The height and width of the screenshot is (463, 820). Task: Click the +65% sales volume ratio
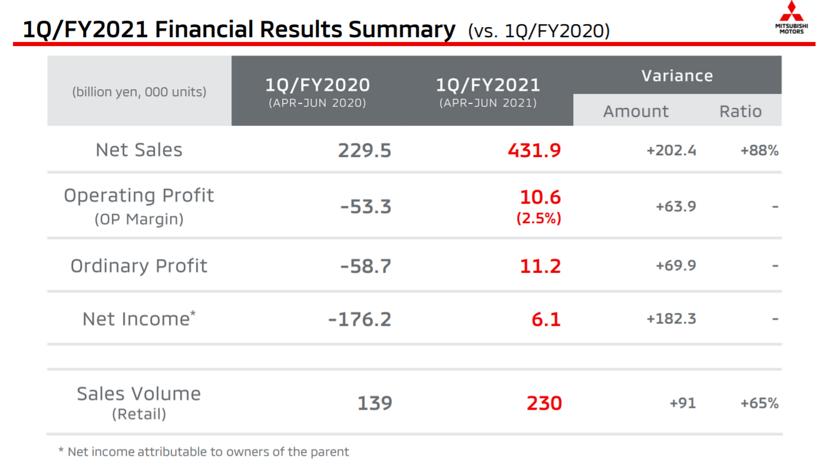tap(759, 404)
